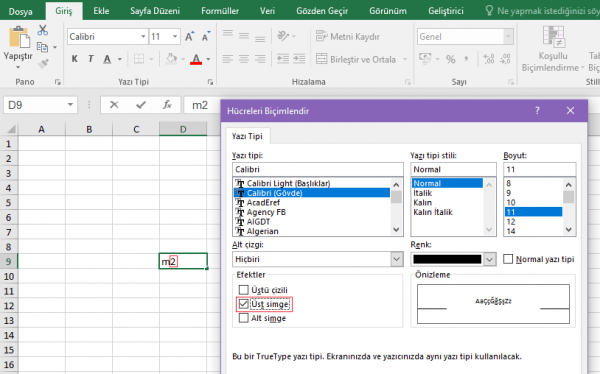Decrease font size with smaller A icon
This screenshot has width=600, height=374.
click(x=206, y=37)
